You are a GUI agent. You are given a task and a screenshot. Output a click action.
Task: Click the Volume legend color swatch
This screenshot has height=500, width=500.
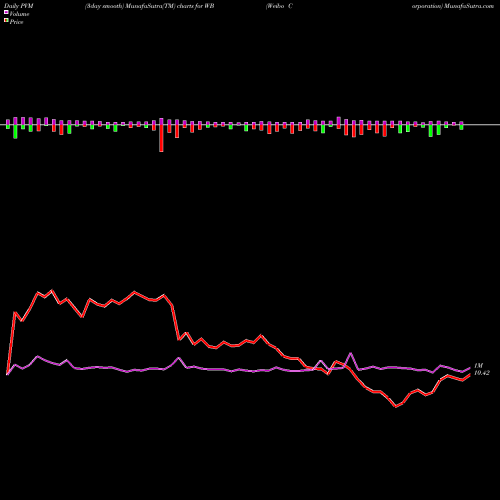(x=6, y=12)
